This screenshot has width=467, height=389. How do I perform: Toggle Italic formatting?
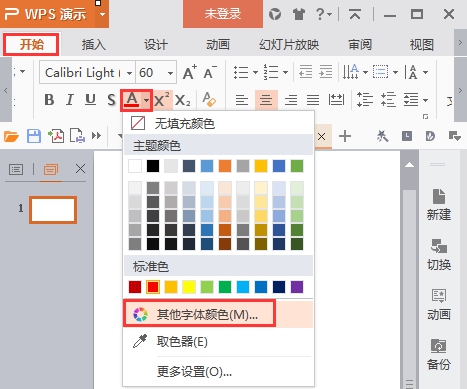pos(70,100)
